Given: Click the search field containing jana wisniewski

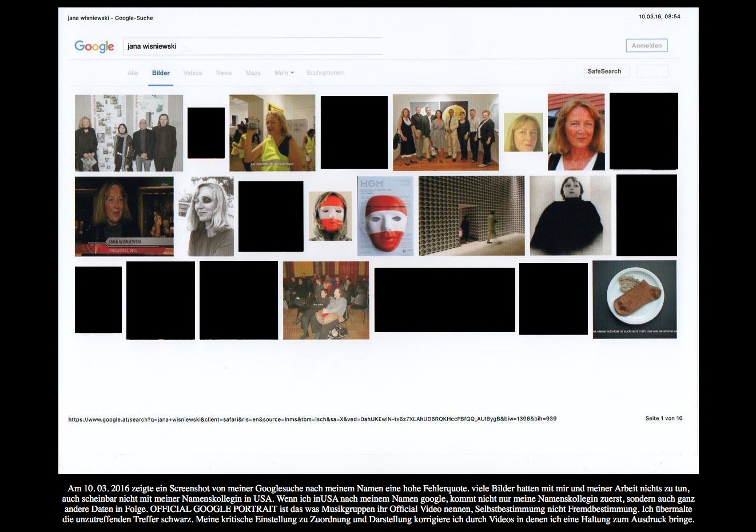Looking at the screenshot, I should pyautogui.click(x=252, y=46).
